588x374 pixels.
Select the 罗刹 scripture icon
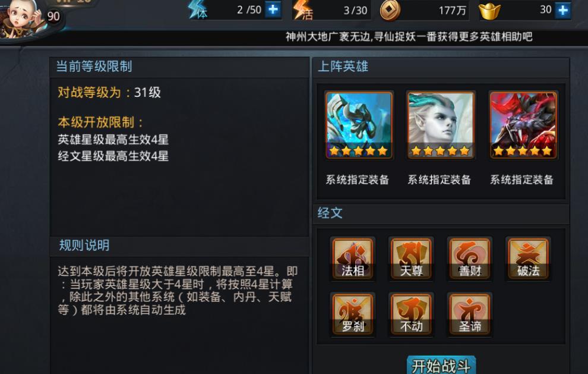[x=352, y=315]
